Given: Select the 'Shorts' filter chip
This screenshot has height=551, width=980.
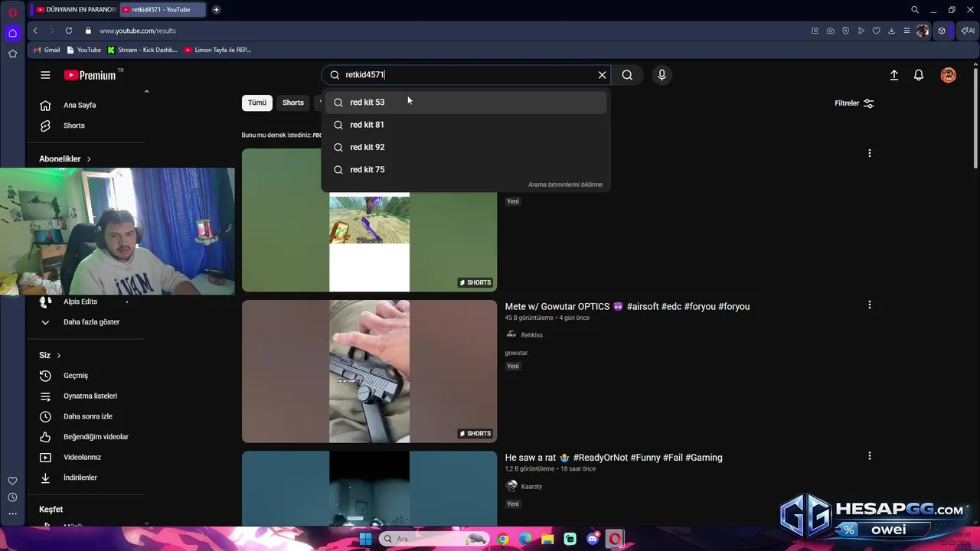Looking at the screenshot, I should pyautogui.click(x=293, y=103).
